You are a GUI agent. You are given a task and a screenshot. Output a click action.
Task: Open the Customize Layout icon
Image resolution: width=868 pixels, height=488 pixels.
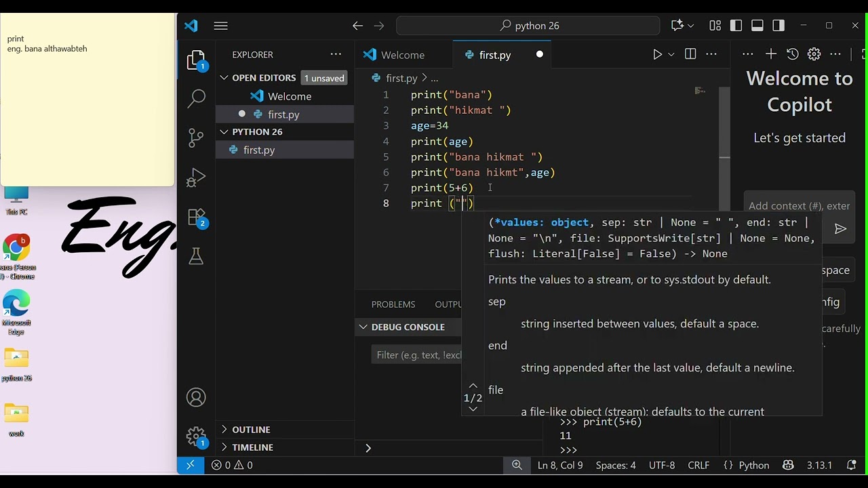[x=715, y=26]
